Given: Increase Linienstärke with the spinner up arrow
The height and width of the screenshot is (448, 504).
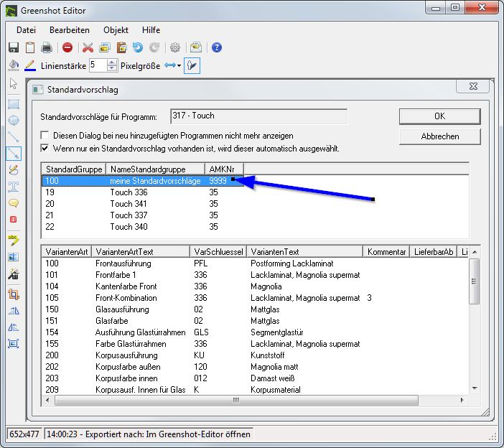Looking at the screenshot, I should [x=112, y=62].
